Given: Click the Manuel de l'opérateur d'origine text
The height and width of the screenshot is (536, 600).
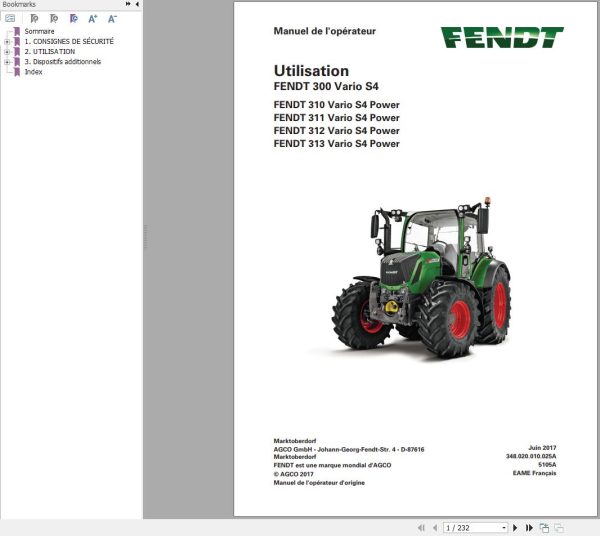Looking at the screenshot, I should [x=319, y=483].
